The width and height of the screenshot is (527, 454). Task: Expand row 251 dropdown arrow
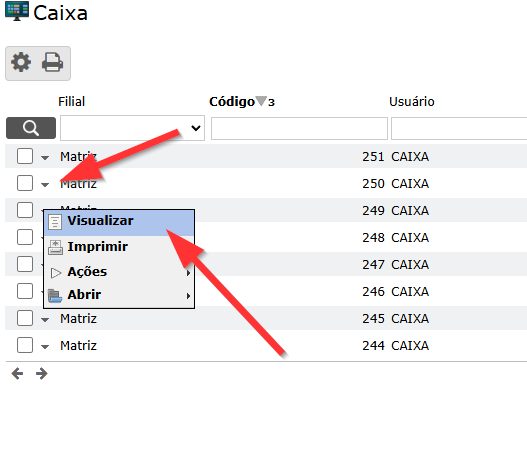(x=45, y=157)
